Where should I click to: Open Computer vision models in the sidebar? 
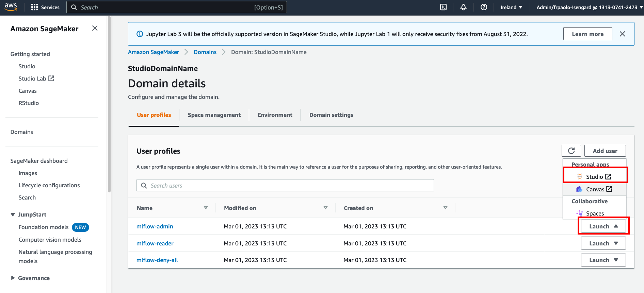click(x=50, y=240)
